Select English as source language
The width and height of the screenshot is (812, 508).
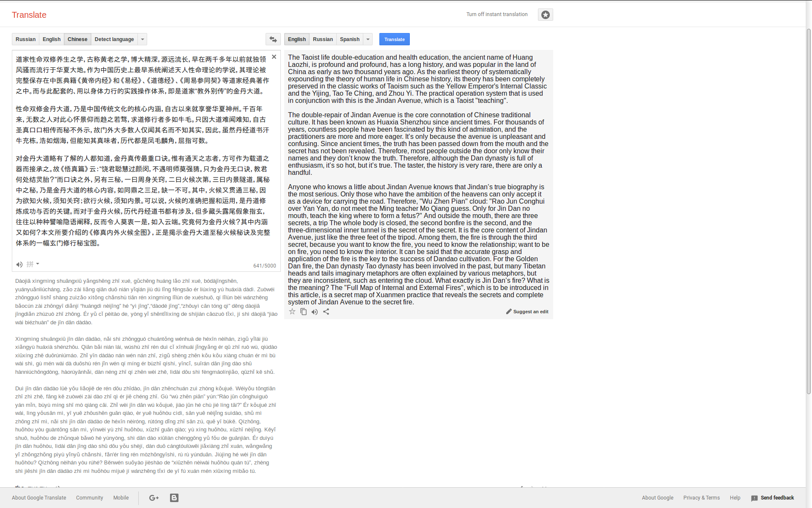[x=52, y=39]
